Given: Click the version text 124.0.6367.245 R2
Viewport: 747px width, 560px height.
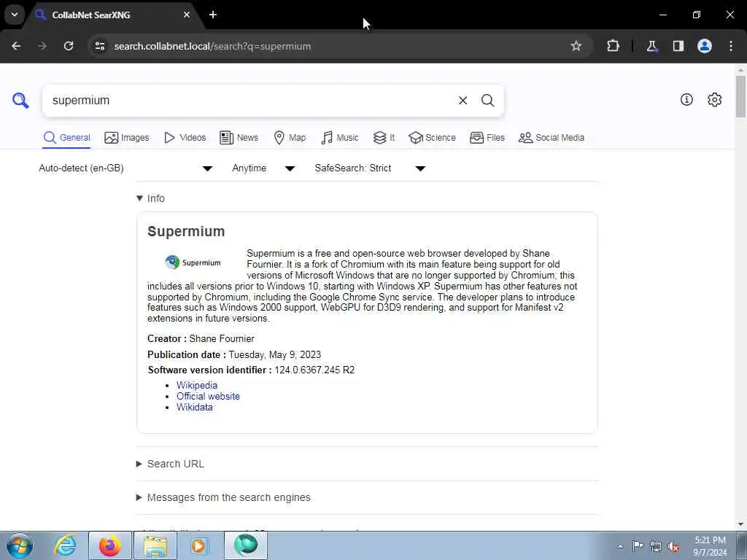Looking at the screenshot, I should tap(314, 370).
